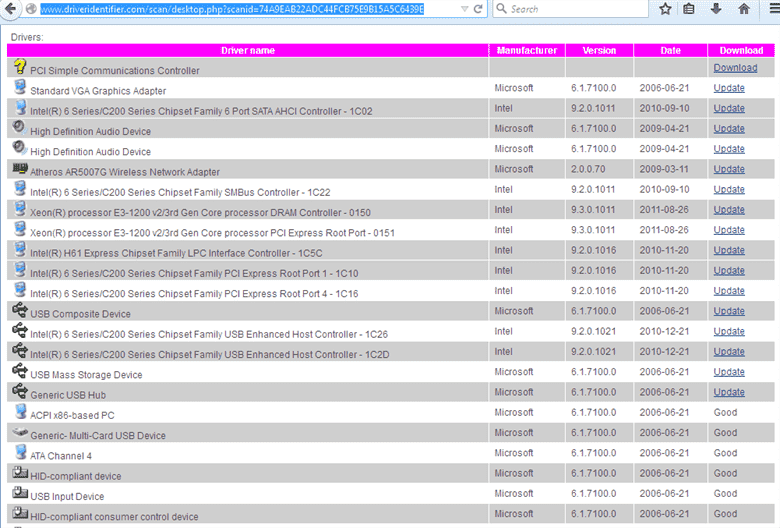
Task: Update the USB Enhanced Host Controller 1C2D driver
Action: point(729,352)
